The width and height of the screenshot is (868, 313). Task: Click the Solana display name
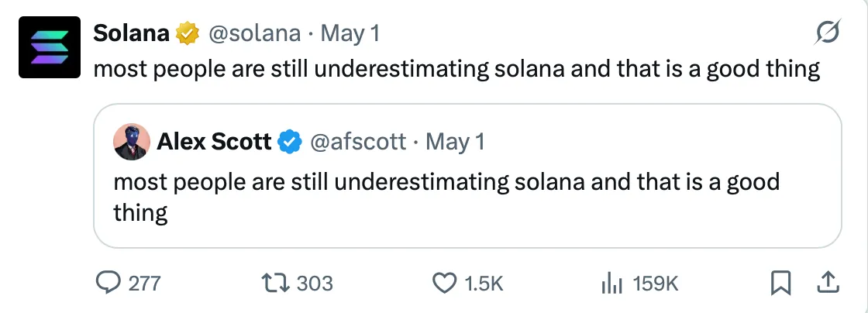coord(131,33)
